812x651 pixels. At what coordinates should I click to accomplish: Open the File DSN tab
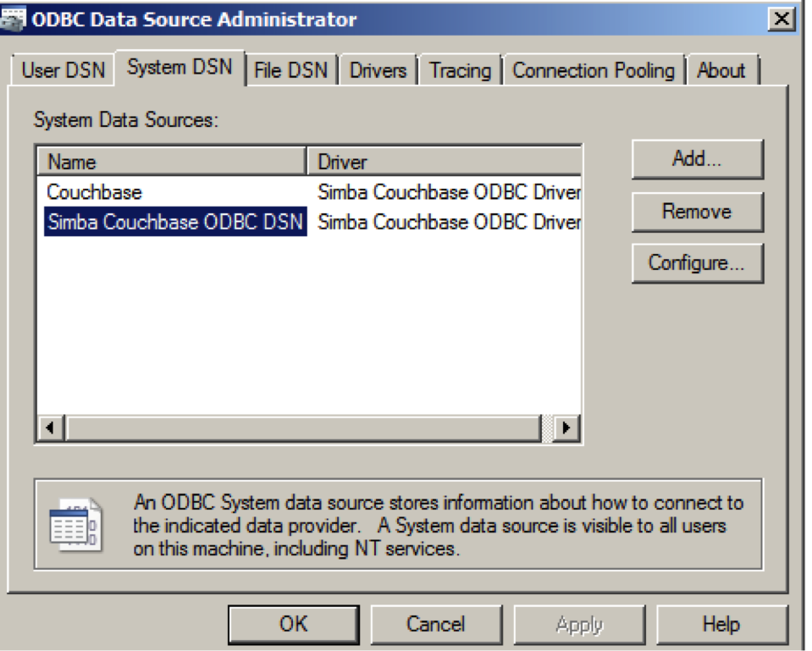coord(291,70)
